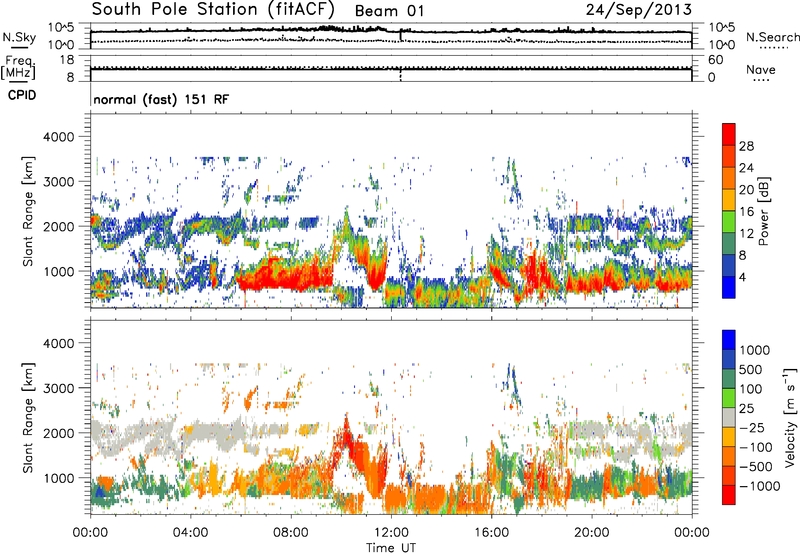The height and width of the screenshot is (554, 800).
Task: Click the date 24/Sep/2013
Action: (638, 10)
